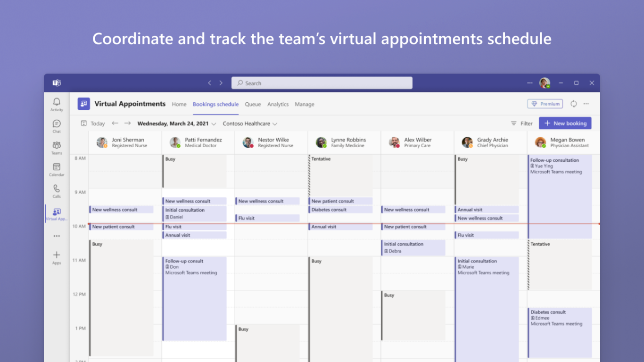The image size is (644, 362).
Task: Open the user profile avatar menu
Action: point(545,83)
